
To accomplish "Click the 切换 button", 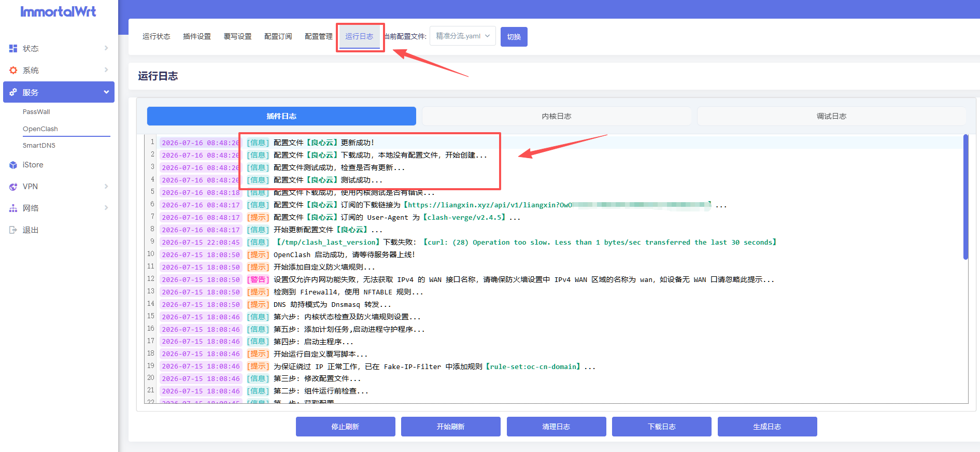I will [514, 37].
